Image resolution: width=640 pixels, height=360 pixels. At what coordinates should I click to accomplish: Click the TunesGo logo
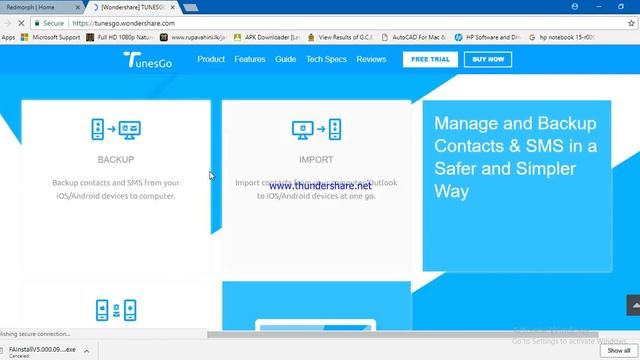coord(147,60)
